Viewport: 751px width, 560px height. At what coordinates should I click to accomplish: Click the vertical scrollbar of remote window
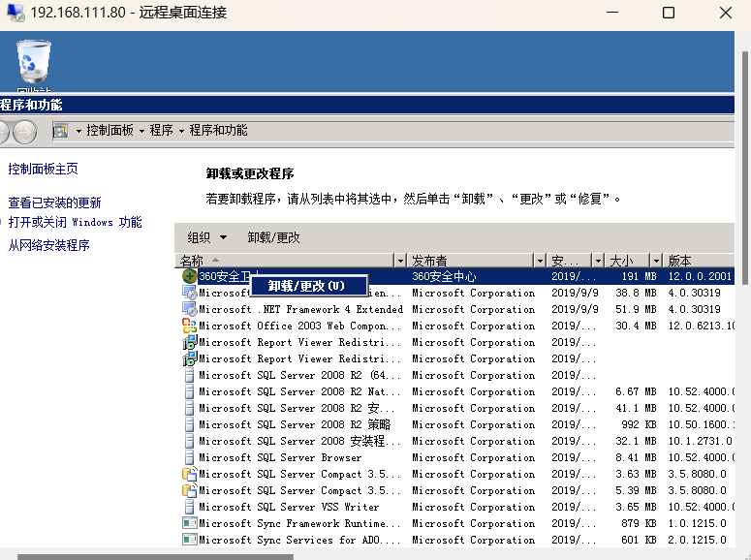click(745, 168)
